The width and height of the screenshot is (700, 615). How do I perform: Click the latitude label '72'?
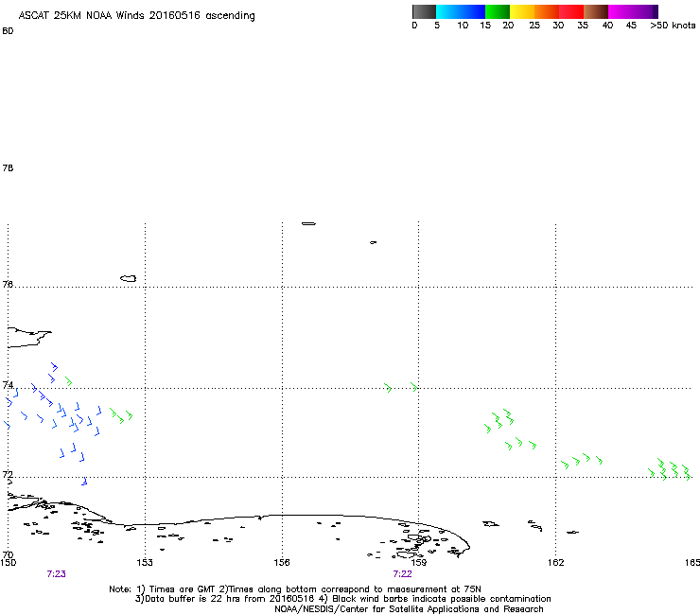(x=8, y=474)
